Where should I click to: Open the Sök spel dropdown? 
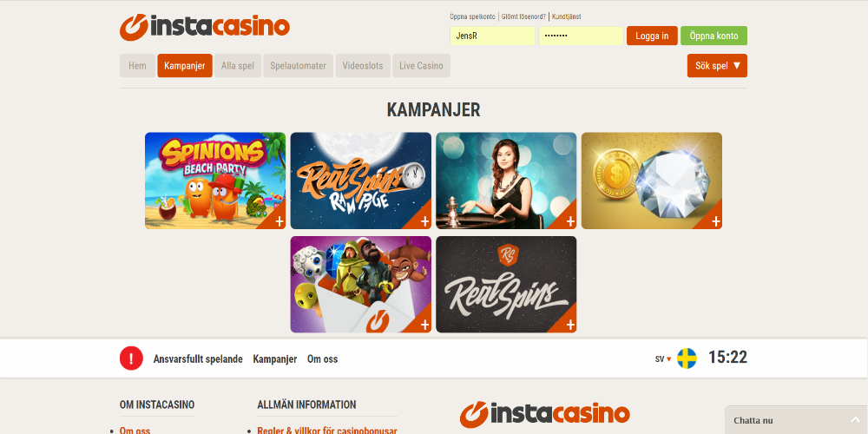click(x=717, y=66)
